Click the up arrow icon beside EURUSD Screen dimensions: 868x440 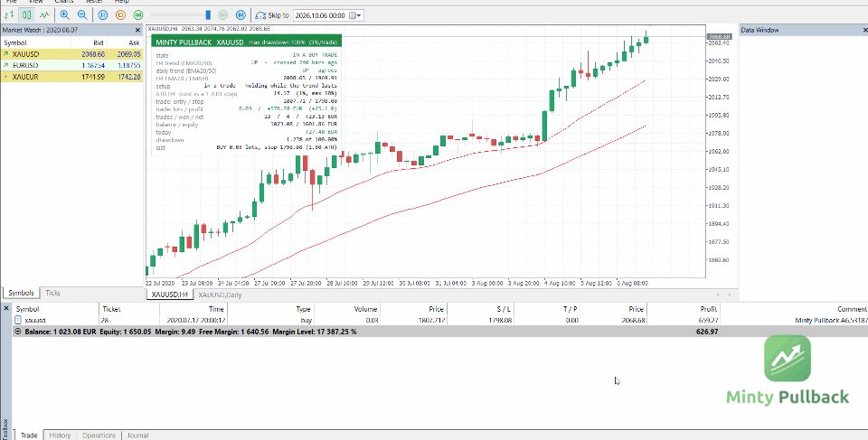[x=5, y=65]
